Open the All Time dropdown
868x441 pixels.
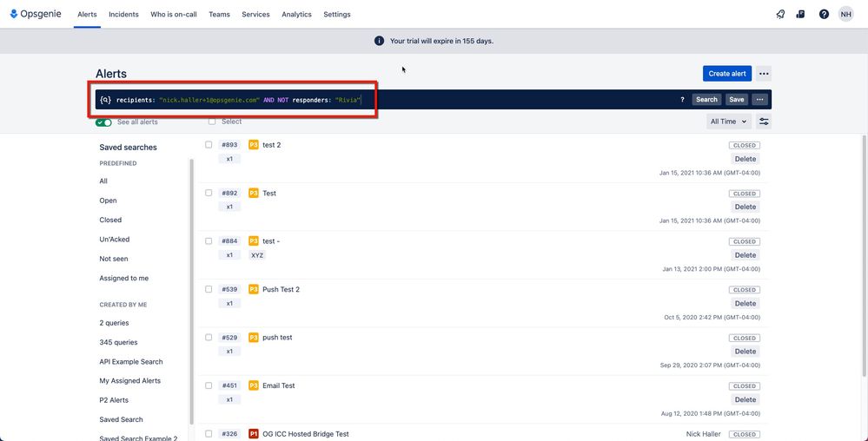tap(728, 122)
